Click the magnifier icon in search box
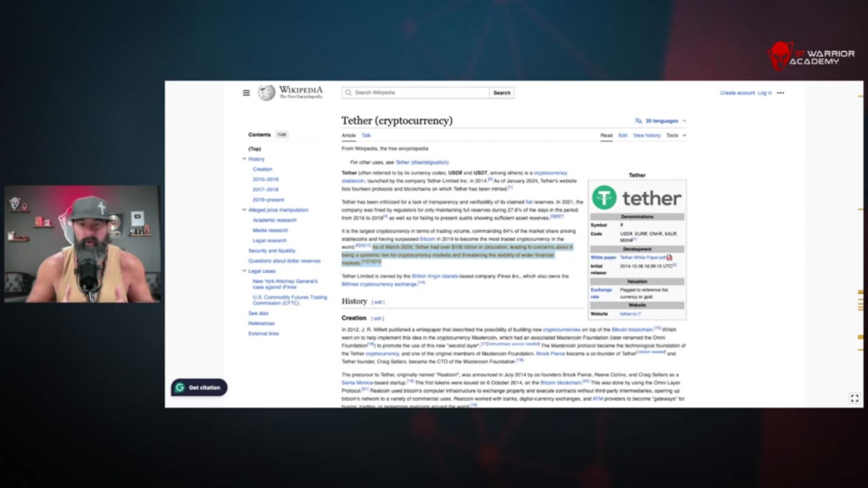The width and height of the screenshot is (868, 488). [349, 93]
